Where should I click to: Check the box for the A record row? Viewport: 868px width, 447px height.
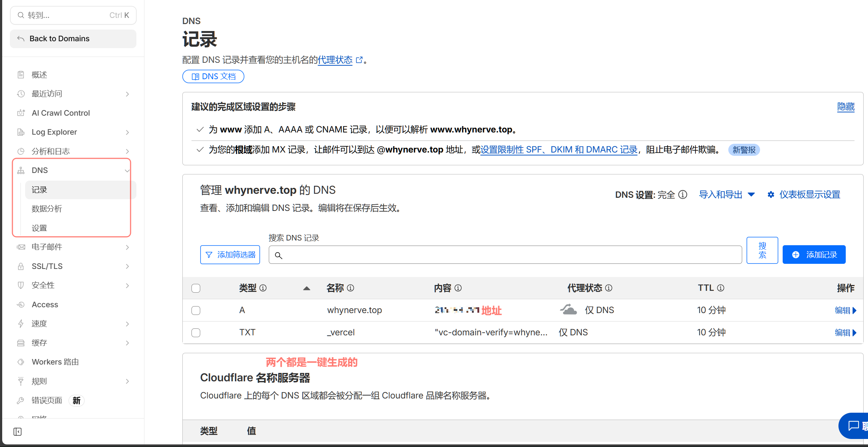[196, 311]
